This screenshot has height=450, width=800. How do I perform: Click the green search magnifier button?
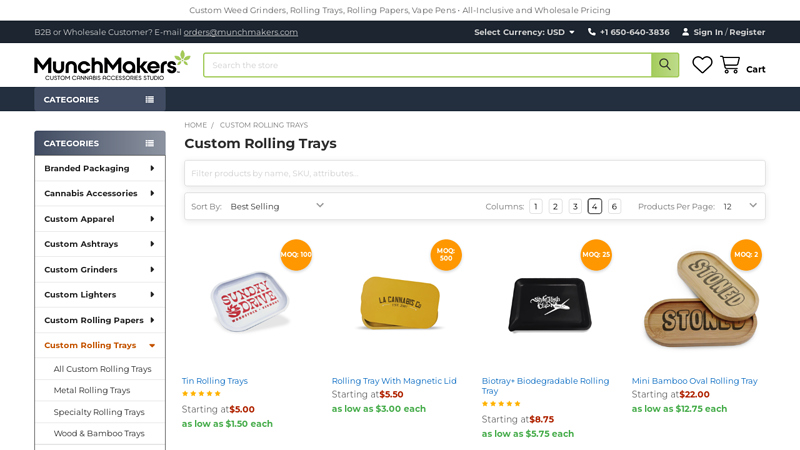(665, 65)
